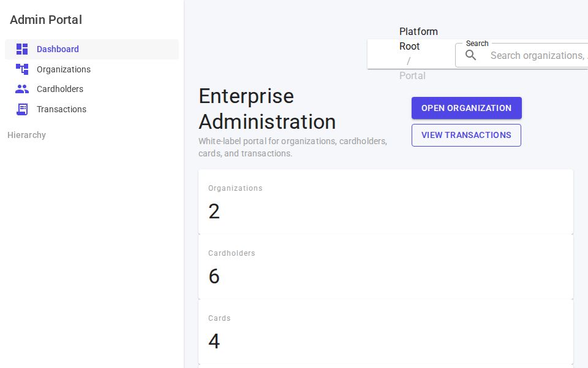
Task: Click inside the search organizations field
Action: pos(533,55)
